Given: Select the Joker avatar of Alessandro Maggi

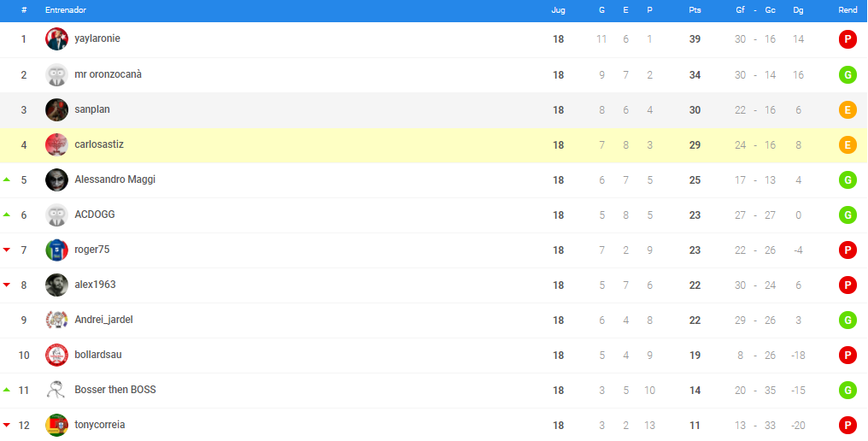Looking at the screenshot, I should 56,180.
